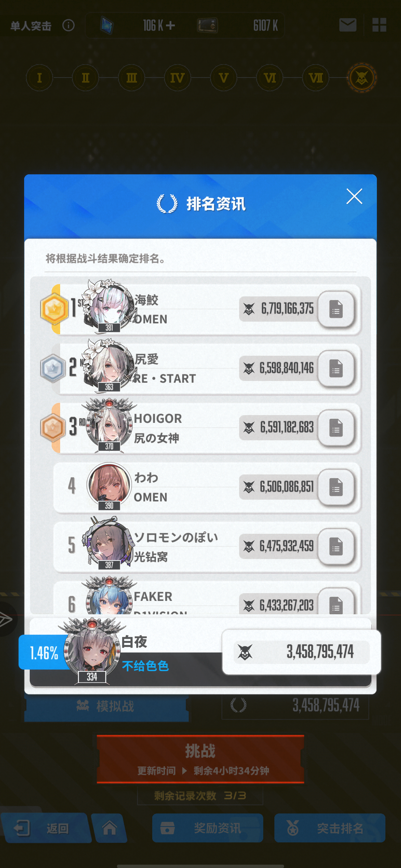
Task: Open the mail inbox icon
Action: point(348,25)
